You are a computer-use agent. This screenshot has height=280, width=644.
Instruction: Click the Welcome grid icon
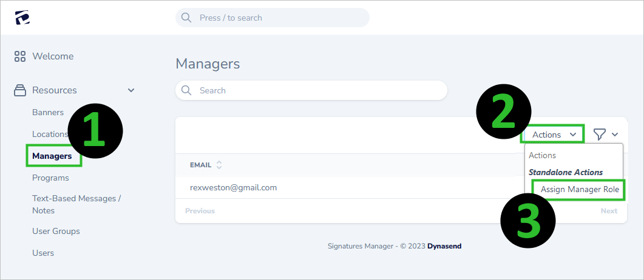pyautogui.click(x=20, y=56)
